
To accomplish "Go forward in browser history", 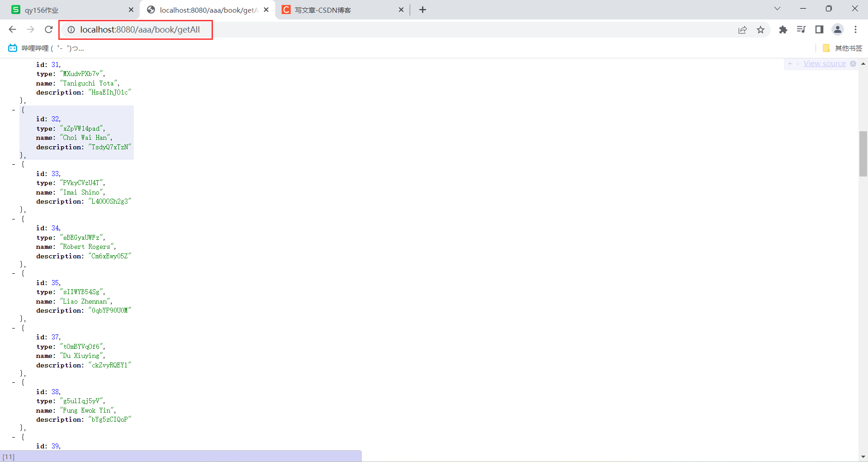I will pyautogui.click(x=30, y=29).
